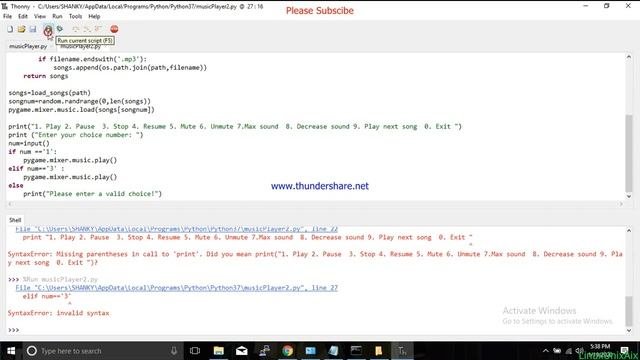Click the 'return songs' code line

click(46, 76)
